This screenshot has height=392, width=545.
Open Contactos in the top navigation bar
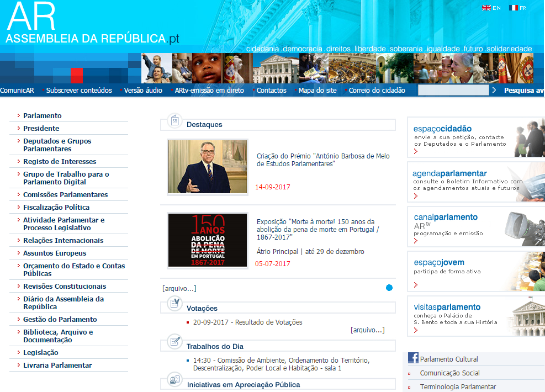271,91
